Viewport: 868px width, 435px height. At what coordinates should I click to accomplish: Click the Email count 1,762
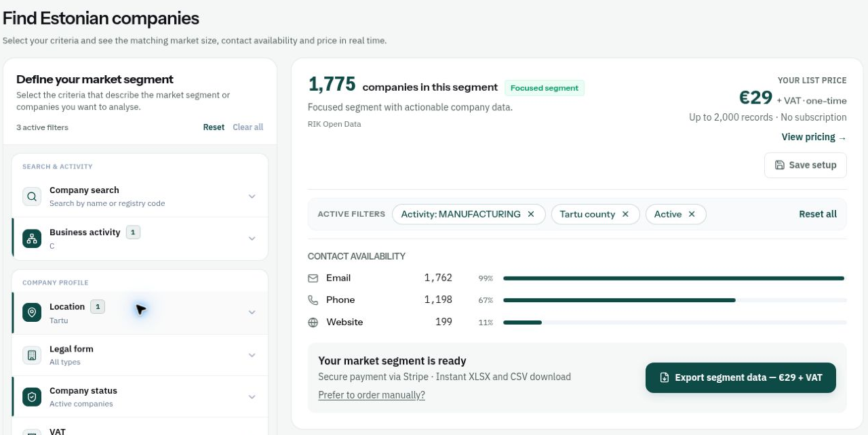(438, 278)
